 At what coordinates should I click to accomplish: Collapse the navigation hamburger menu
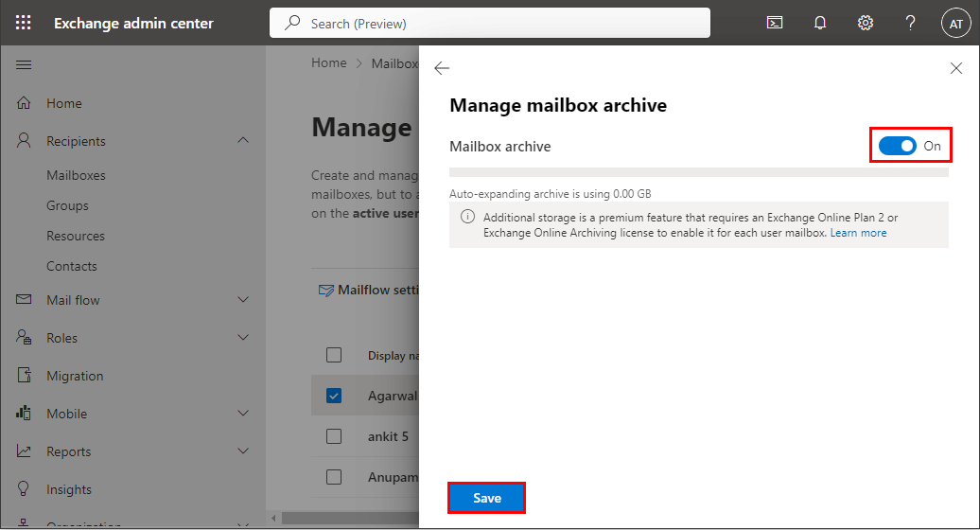pyautogui.click(x=24, y=65)
